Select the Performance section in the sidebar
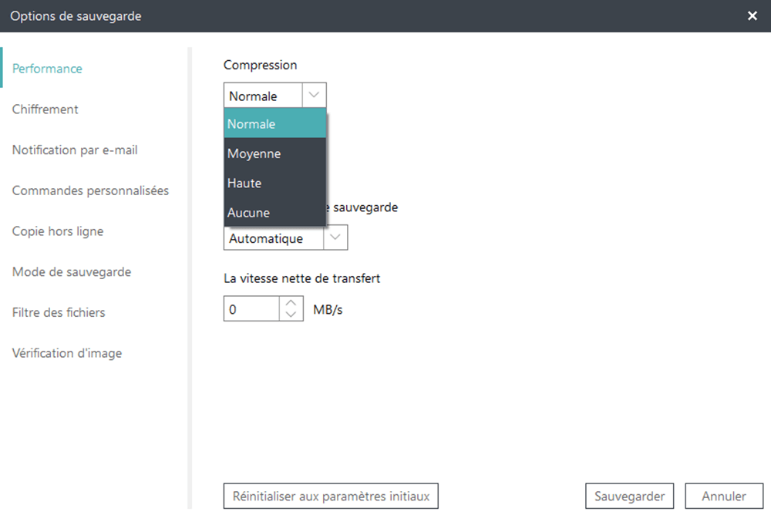771x532 pixels. (x=47, y=68)
